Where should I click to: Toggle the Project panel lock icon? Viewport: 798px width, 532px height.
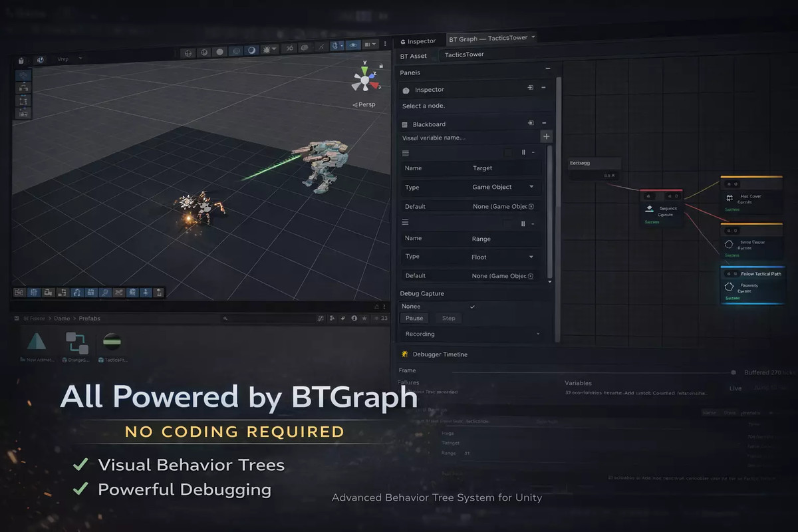click(376, 307)
